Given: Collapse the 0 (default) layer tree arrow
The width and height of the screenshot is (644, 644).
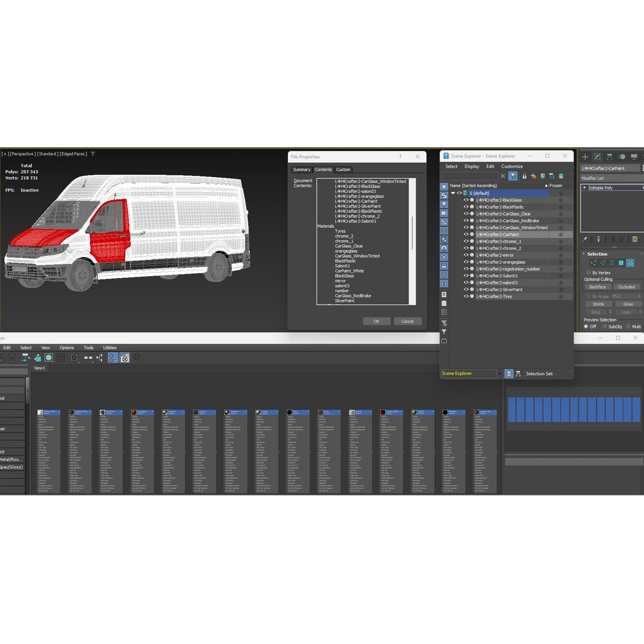Looking at the screenshot, I should tap(453, 193).
